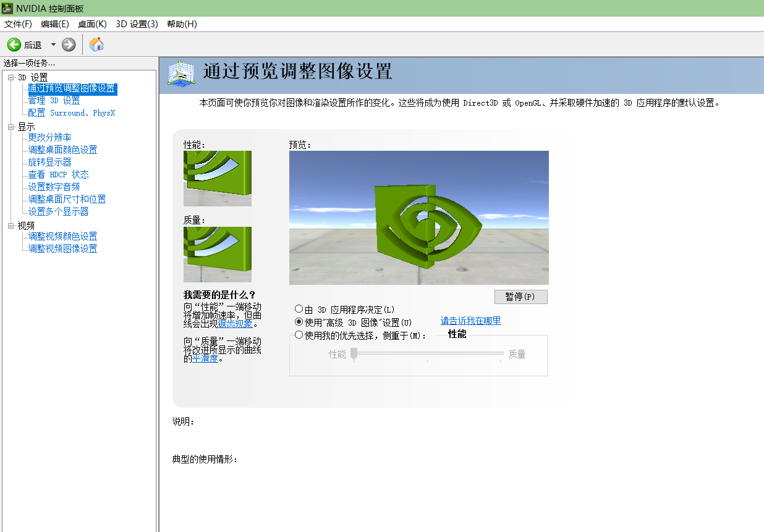Open 调整桌面颜色设置 page
Screen dimensions: 764x532
[x=62, y=150]
